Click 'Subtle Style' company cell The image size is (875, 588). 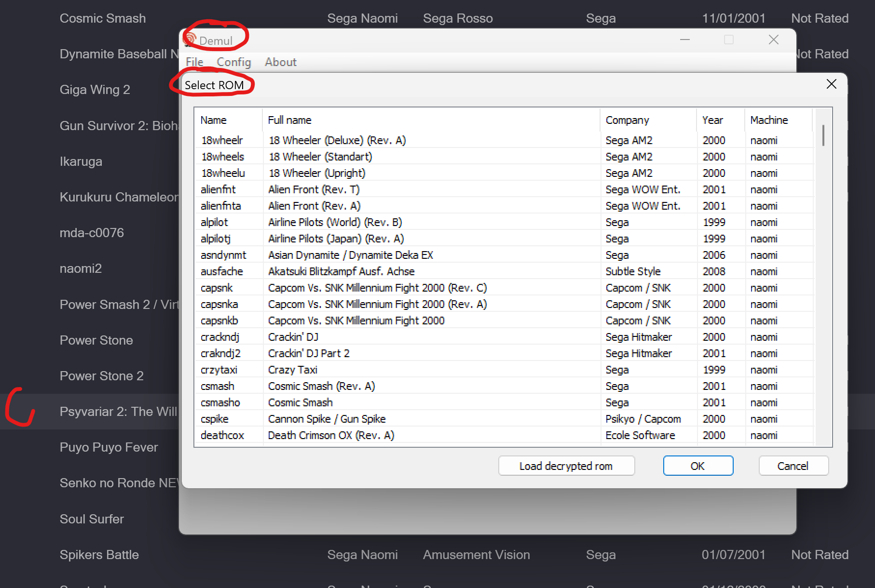tap(633, 271)
